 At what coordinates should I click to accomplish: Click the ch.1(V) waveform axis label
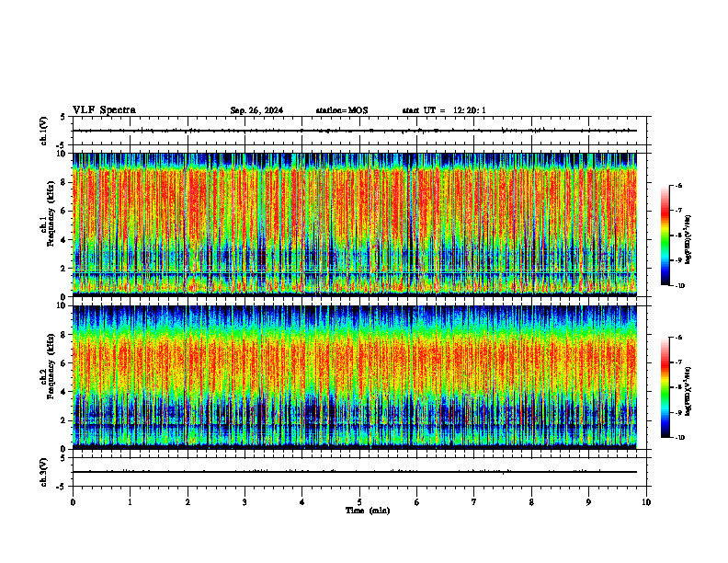click(x=44, y=131)
